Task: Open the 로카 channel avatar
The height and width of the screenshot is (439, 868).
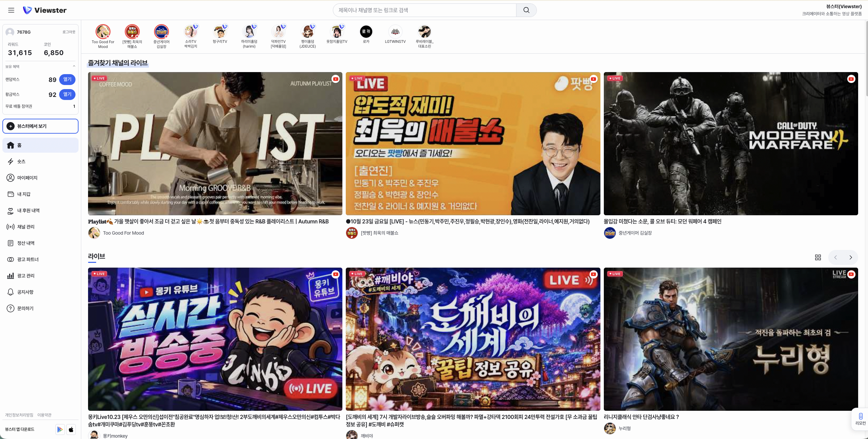Action: (x=366, y=32)
